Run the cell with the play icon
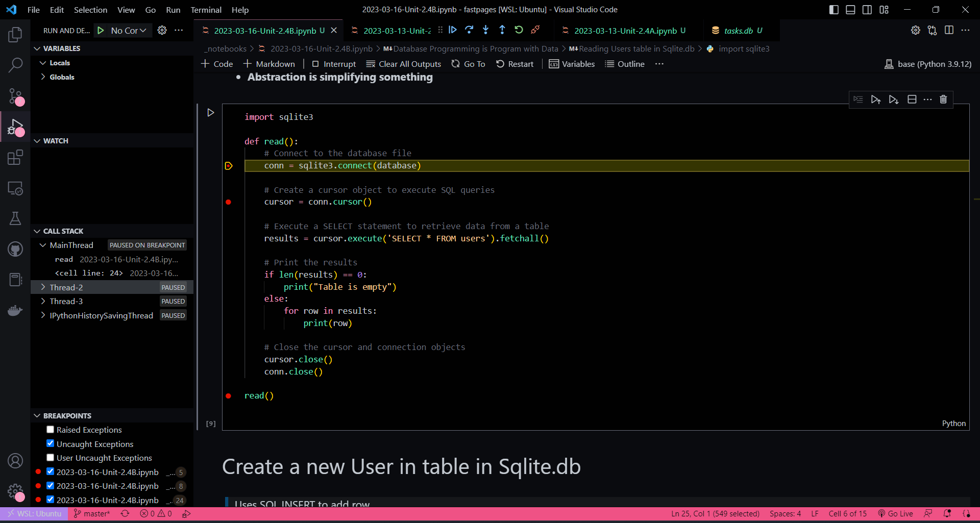The width and height of the screenshot is (980, 523). click(x=210, y=112)
